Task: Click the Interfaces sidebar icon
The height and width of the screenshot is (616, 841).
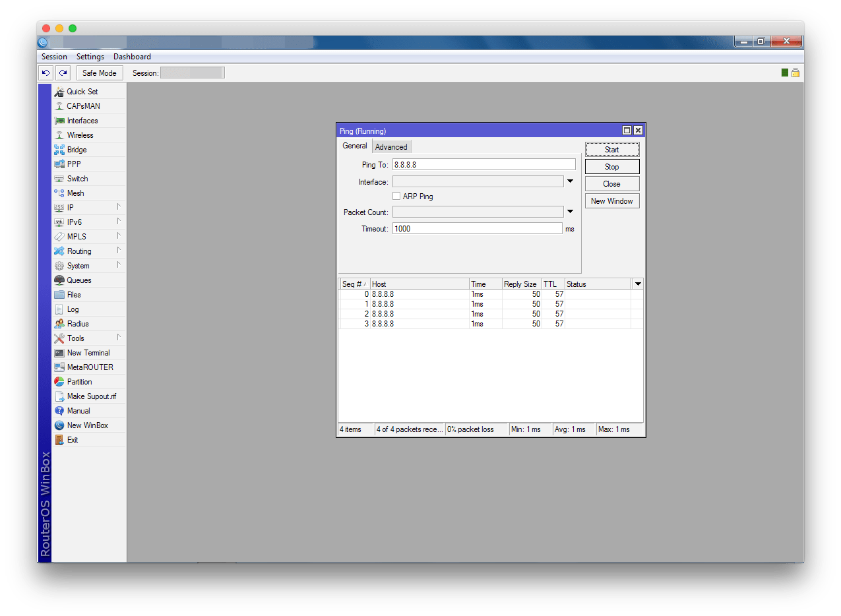Action: point(59,121)
